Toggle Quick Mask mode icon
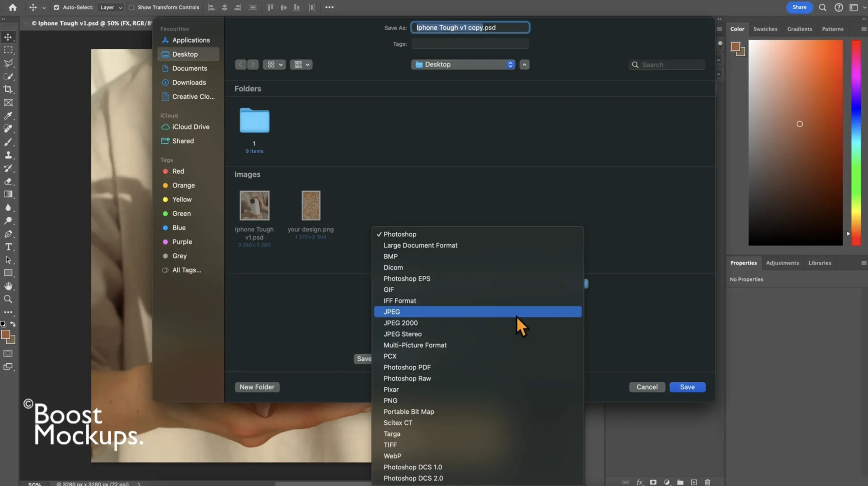 [x=8, y=353]
